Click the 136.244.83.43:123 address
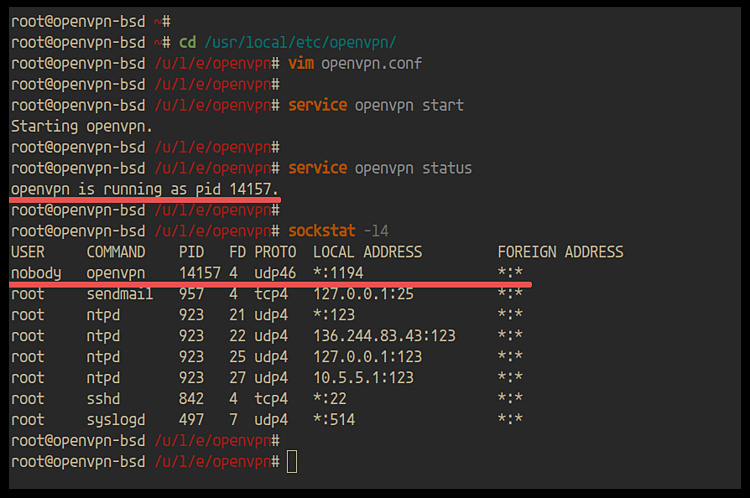This screenshot has width=750, height=498. (384, 336)
